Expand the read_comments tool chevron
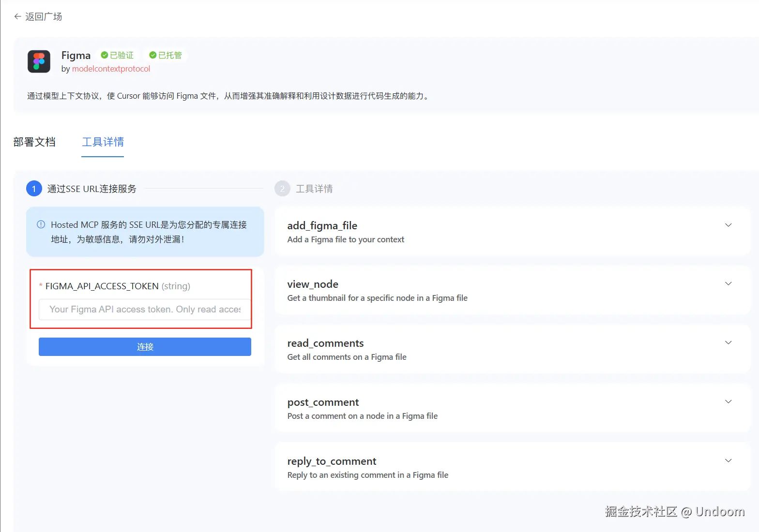This screenshot has height=532, width=759. 728,342
